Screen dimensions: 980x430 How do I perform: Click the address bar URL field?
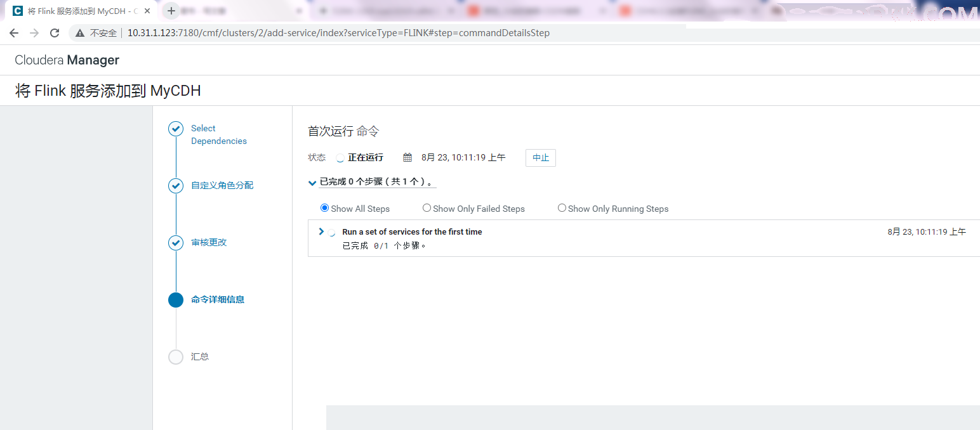point(338,33)
